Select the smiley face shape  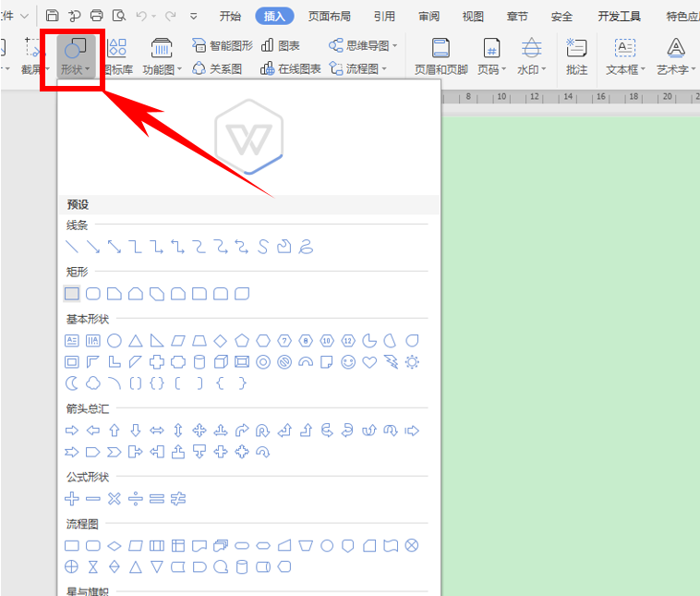348,362
